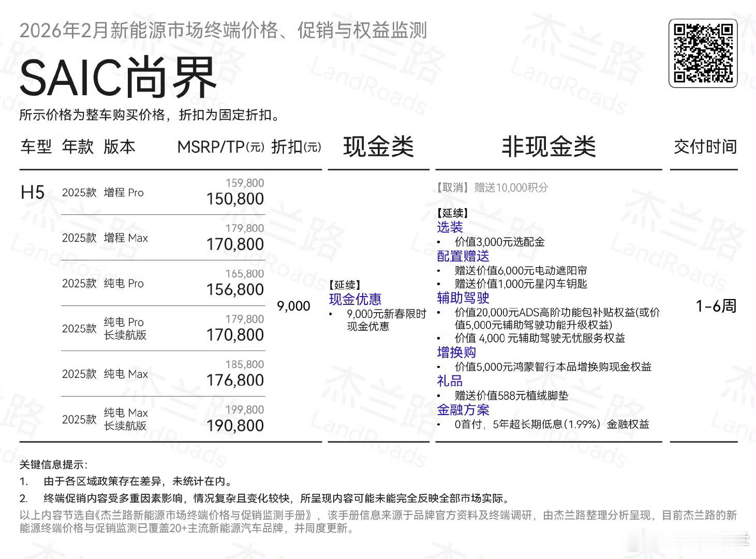
Task: Click the 配置赠送 blue heading
Action: tap(463, 256)
